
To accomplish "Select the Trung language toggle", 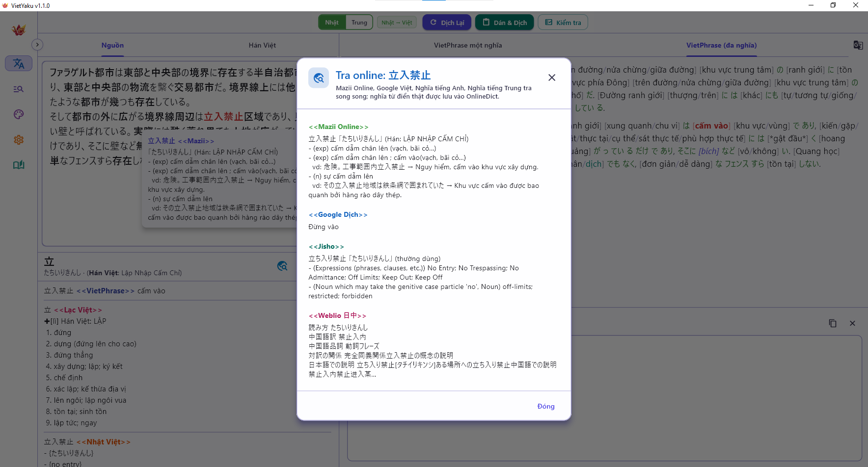I will 359,23.
